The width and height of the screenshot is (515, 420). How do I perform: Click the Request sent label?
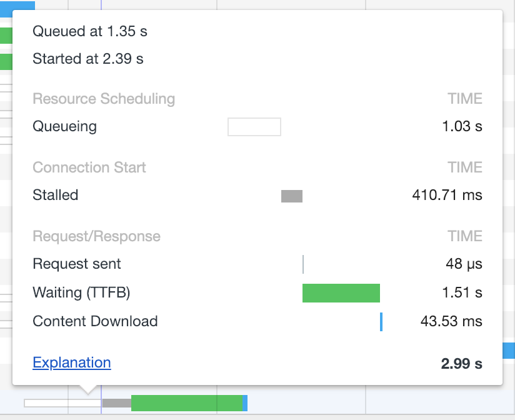coord(77,264)
